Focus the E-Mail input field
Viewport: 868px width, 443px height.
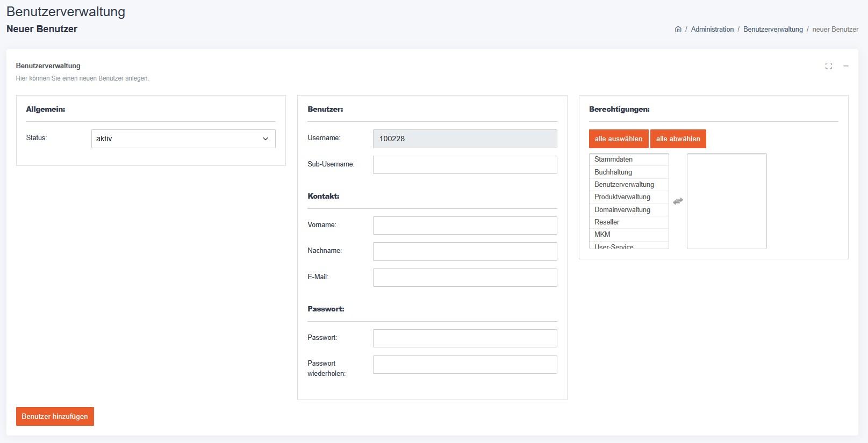tap(464, 278)
